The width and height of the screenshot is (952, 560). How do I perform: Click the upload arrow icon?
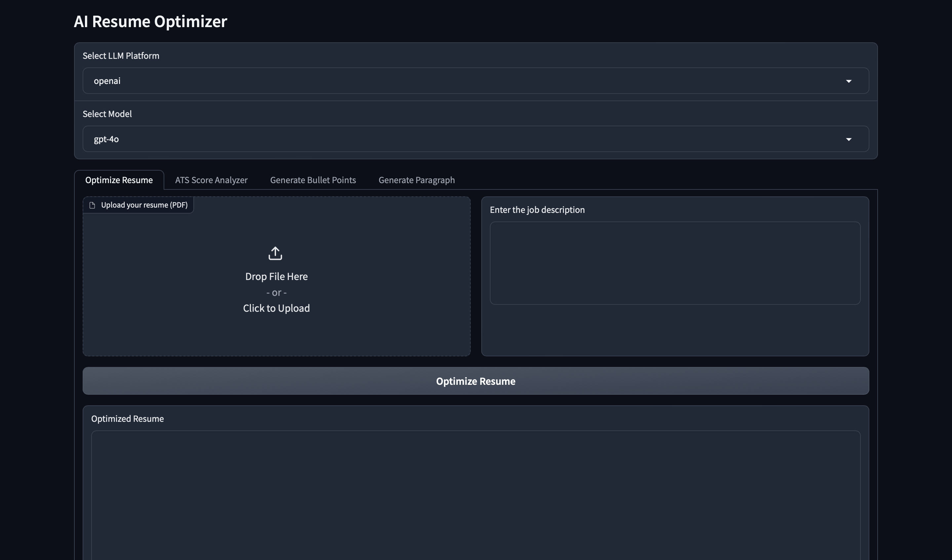tap(275, 253)
